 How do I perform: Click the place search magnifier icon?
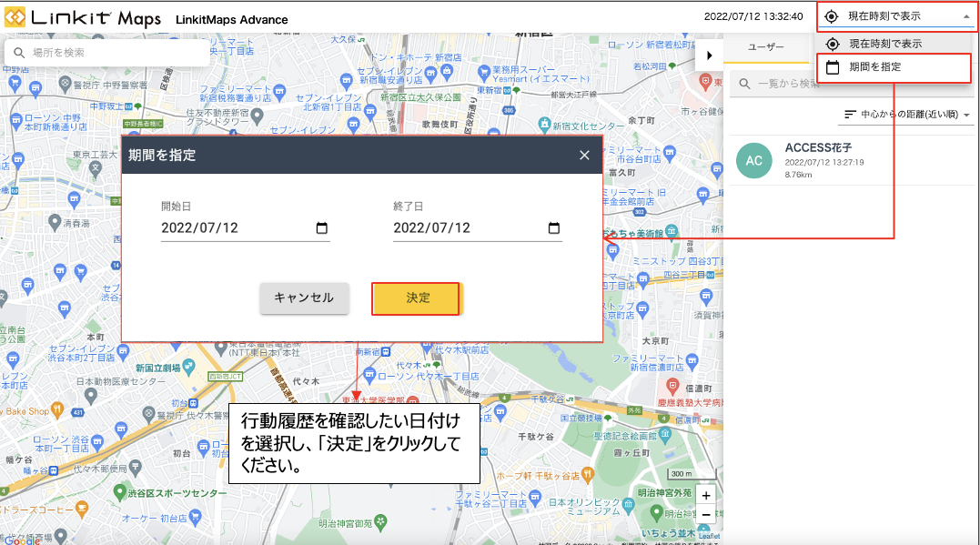[19, 53]
